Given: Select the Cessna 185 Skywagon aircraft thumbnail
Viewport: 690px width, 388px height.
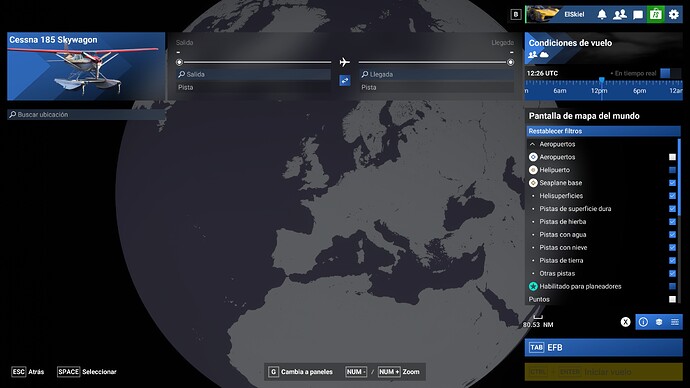Looking at the screenshot, I should tap(86, 66).
